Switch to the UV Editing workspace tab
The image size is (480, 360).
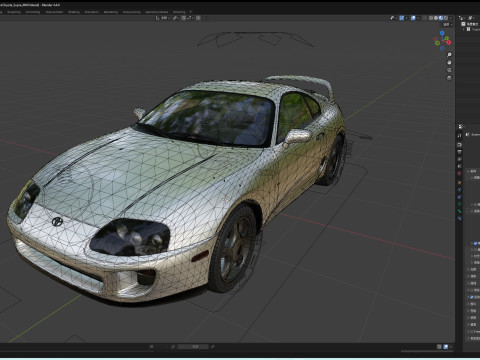click(32, 12)
